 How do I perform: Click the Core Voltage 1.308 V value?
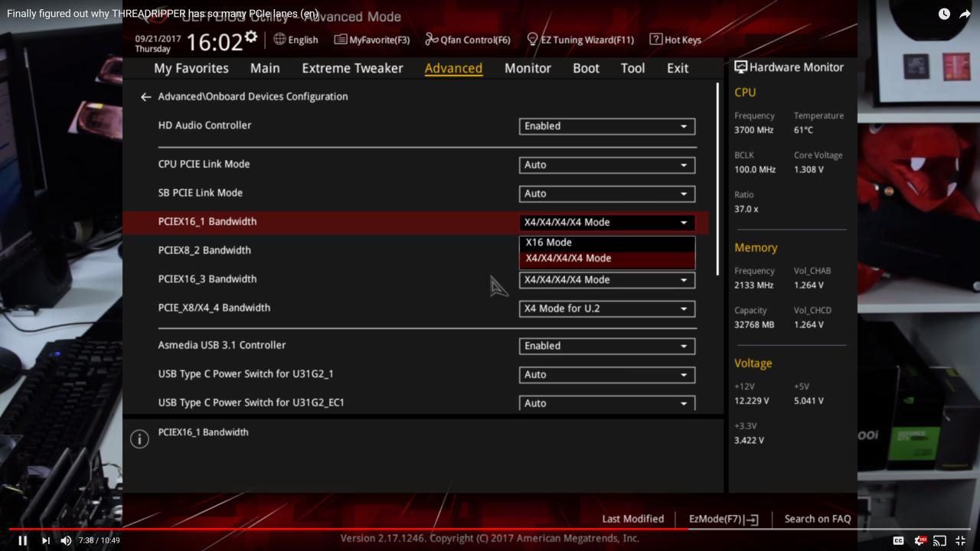808,169
